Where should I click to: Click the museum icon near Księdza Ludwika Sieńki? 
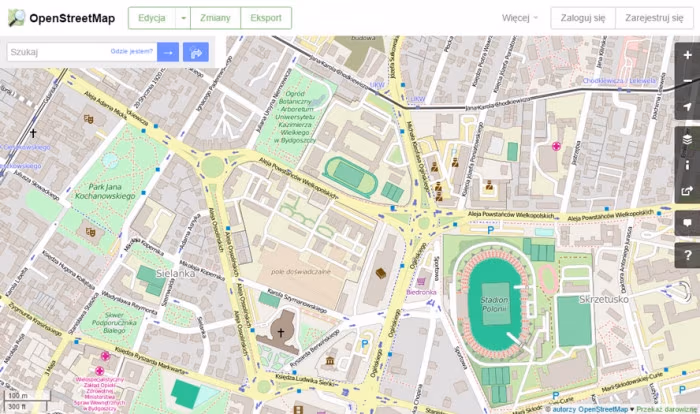pos(330,360)
